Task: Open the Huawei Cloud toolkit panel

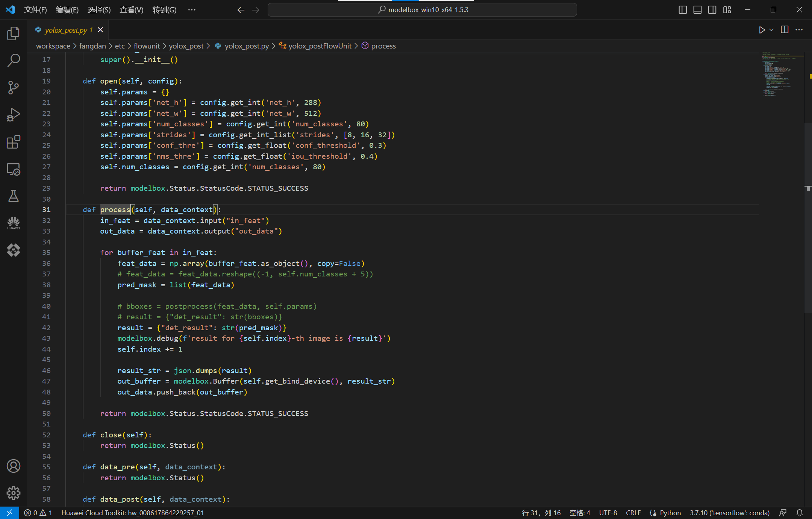Action: 14,223
